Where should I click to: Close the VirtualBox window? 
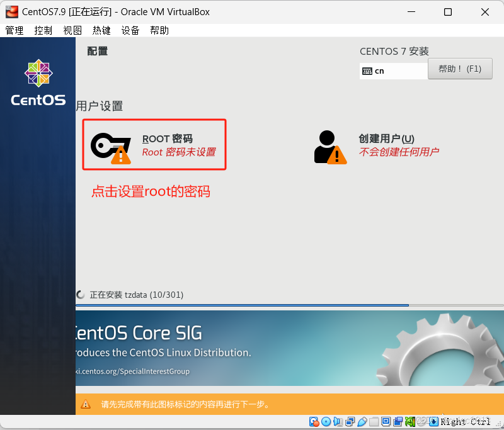point(484,12)
